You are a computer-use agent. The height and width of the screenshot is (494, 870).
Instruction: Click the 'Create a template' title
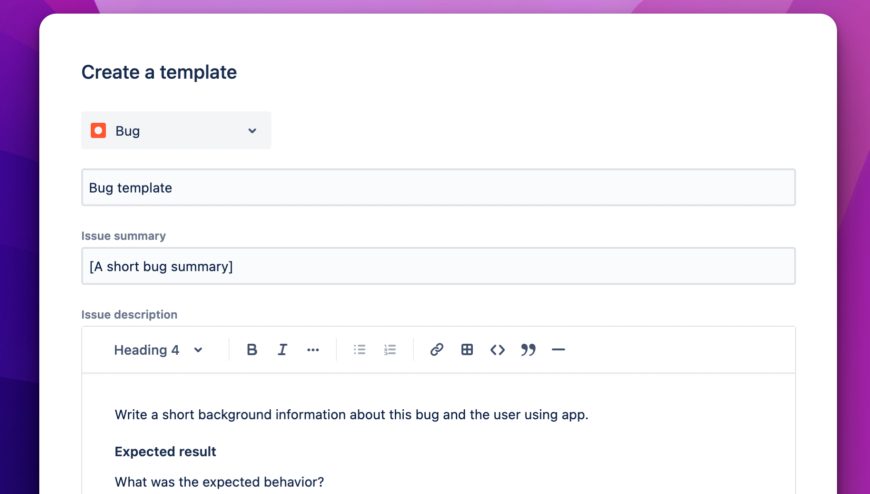click(x=159, y=72)
